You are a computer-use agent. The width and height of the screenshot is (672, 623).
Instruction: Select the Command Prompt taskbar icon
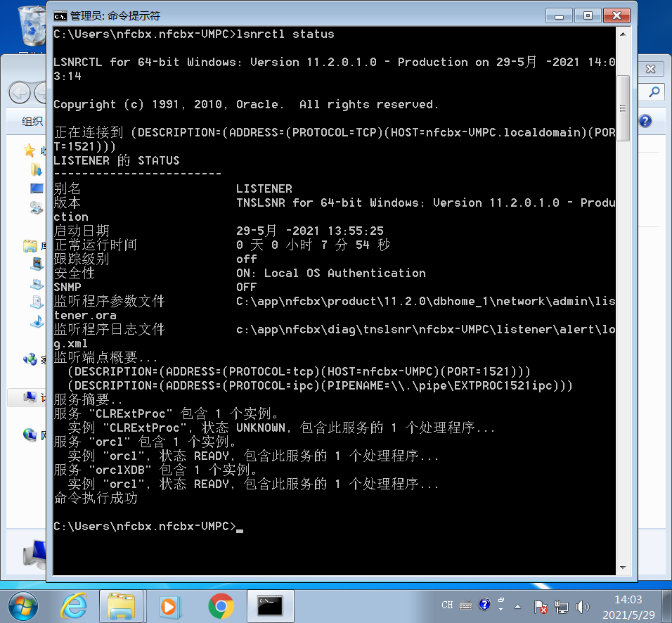[x=269, y=605]
